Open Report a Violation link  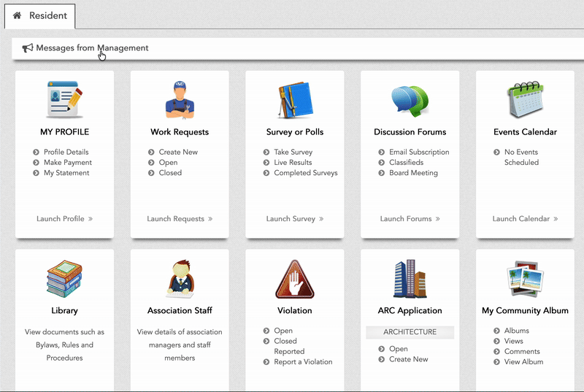tap(304, 362)
